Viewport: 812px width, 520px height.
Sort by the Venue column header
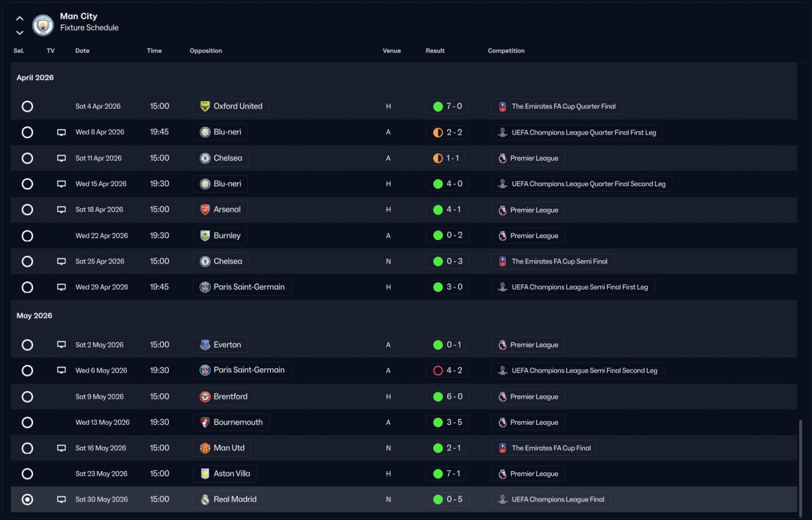pos(392,51)
